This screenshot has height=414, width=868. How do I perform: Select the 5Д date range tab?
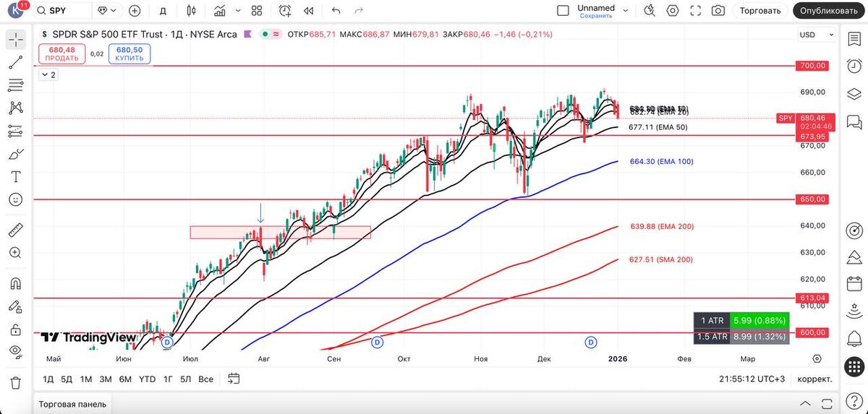[x=67, y=379]
